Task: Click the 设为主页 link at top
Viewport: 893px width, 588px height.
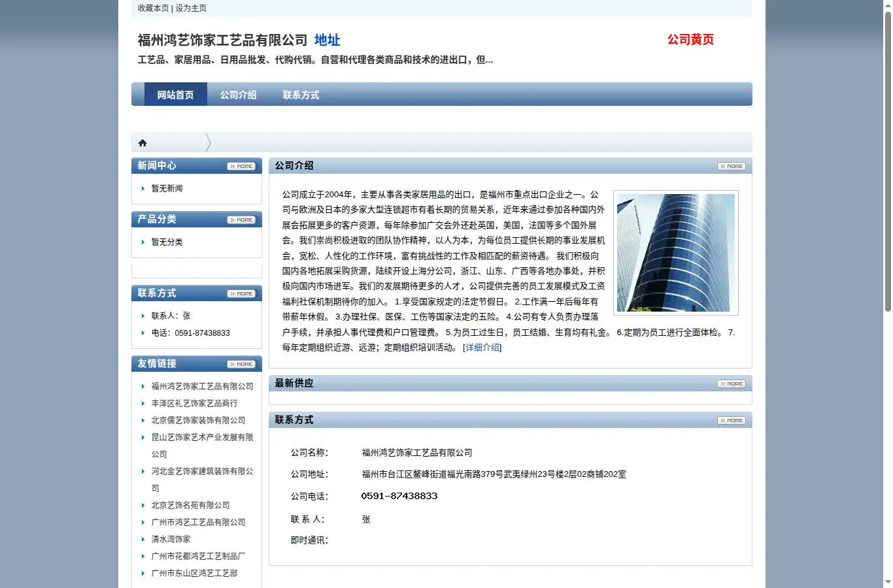Action: pyautogui.click(x=191, y=8)
